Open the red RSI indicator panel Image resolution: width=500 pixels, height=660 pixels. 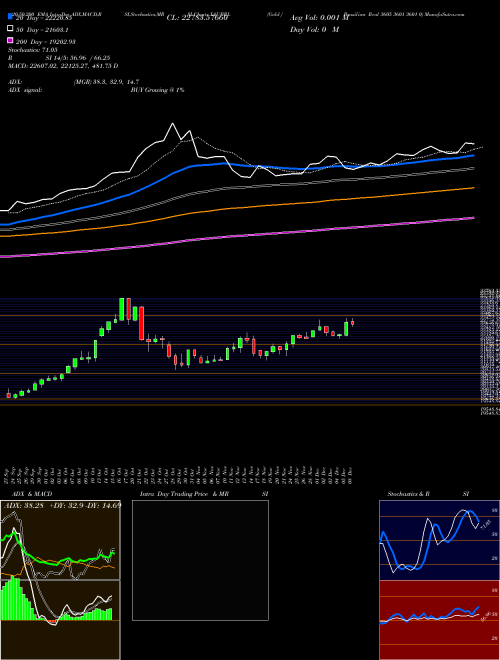439,620
